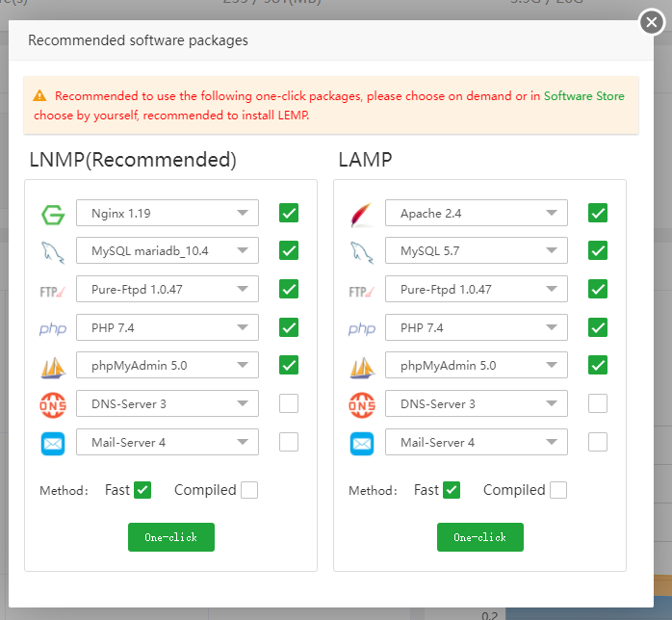Click the Nginx logo icon in LNMP
Screen dimensions: 672x620
coord(53,215)
